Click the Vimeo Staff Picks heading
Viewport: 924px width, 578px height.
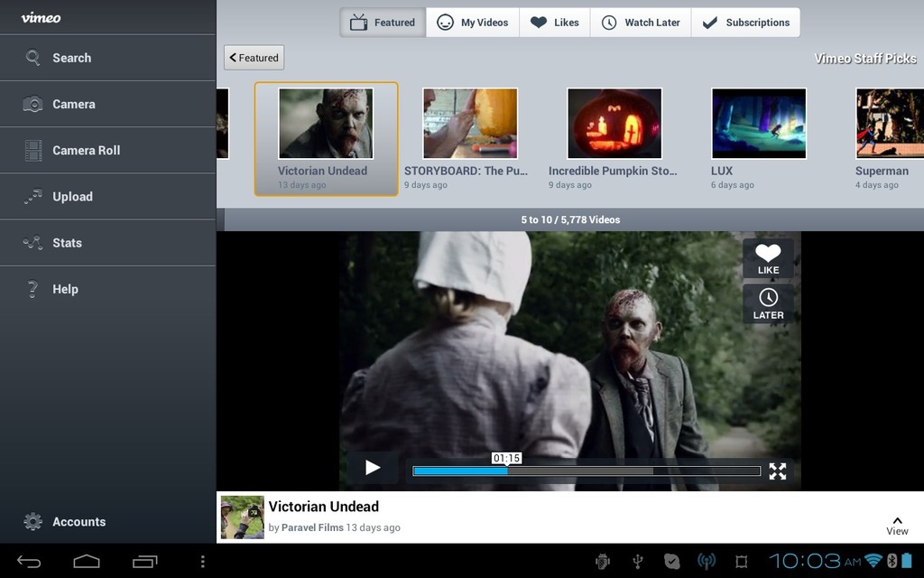point(865,59)
